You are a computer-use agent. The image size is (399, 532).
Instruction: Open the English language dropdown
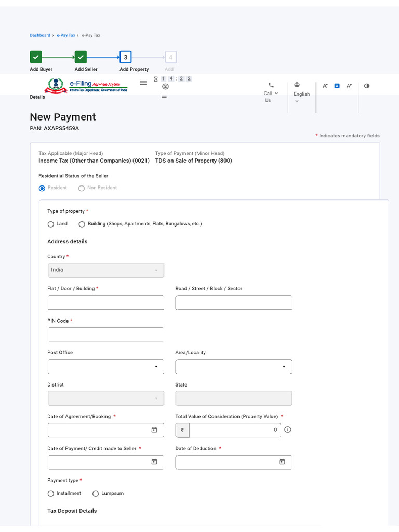[x=301, y=94]
